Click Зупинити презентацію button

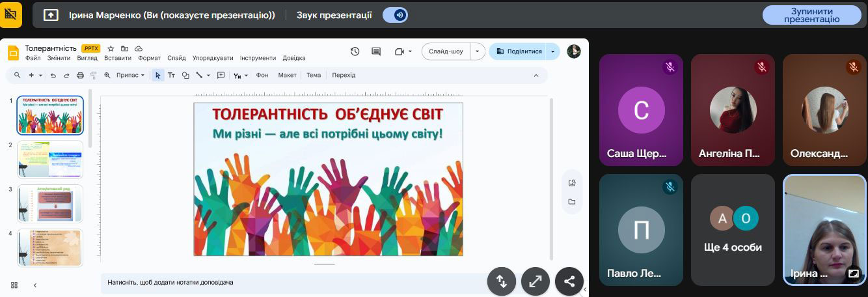(811, 15)
